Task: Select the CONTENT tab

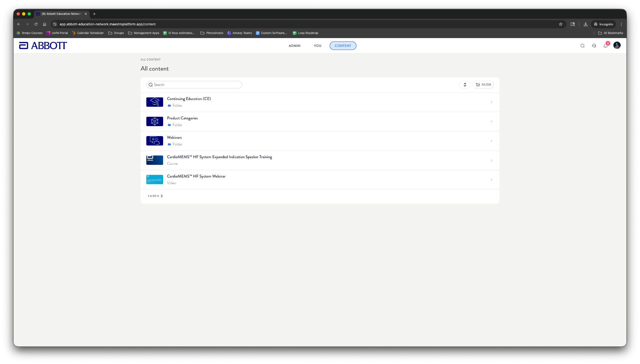Action: click(343, 46)
